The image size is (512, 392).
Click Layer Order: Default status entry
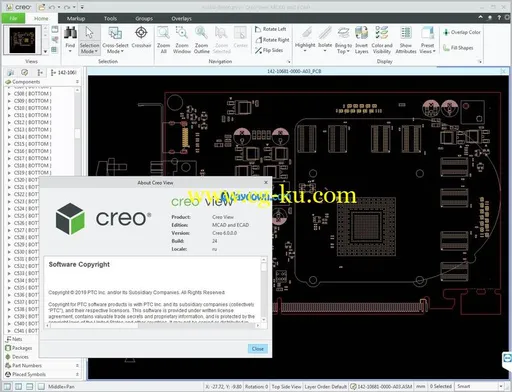point(326,387)
